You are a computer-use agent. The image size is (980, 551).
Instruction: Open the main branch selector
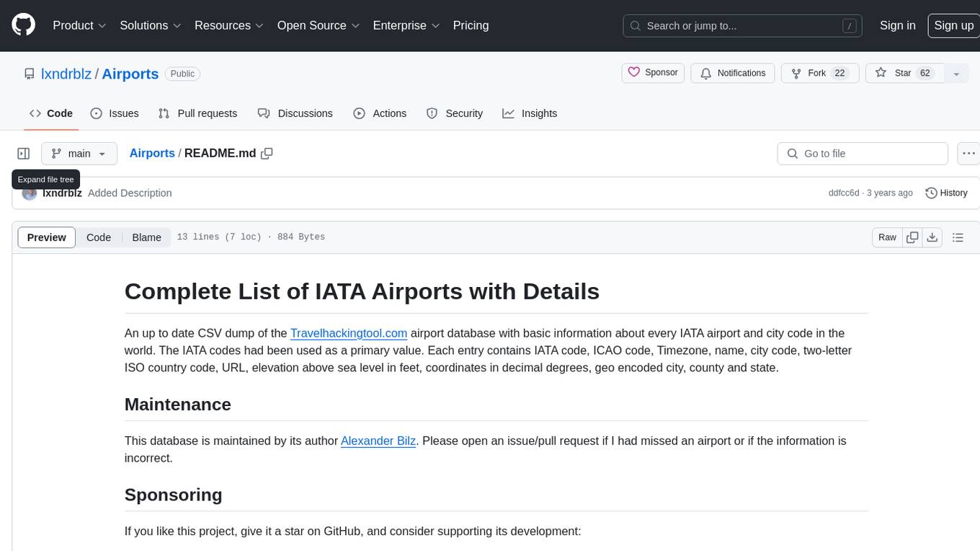(79, 154)
